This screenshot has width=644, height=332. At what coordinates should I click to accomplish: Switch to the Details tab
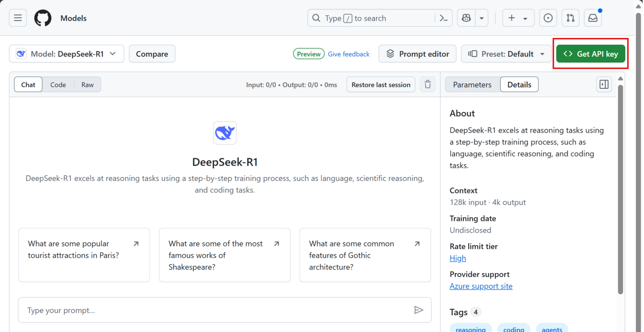tap(519, 84)
